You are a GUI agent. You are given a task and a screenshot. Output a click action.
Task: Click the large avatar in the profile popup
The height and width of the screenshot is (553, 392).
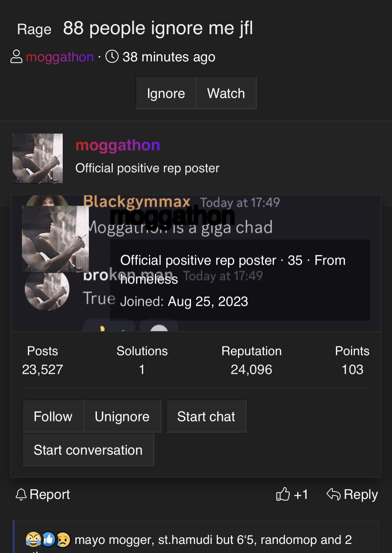pos(55,239)
